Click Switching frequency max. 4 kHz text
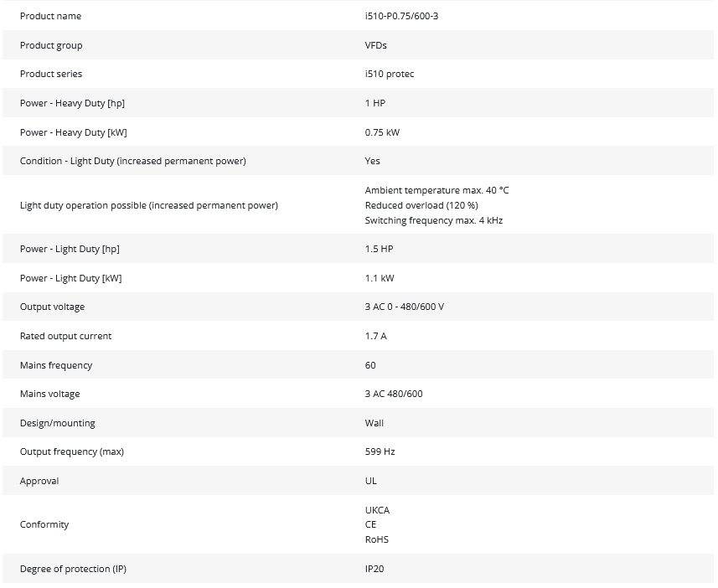 [x=433, y=220]
